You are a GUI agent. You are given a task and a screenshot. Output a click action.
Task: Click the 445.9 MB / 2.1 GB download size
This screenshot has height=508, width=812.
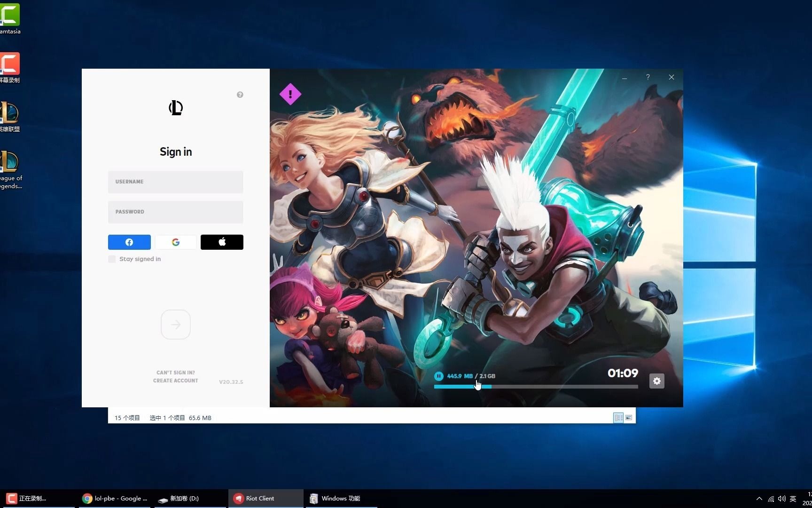(471, 376)
